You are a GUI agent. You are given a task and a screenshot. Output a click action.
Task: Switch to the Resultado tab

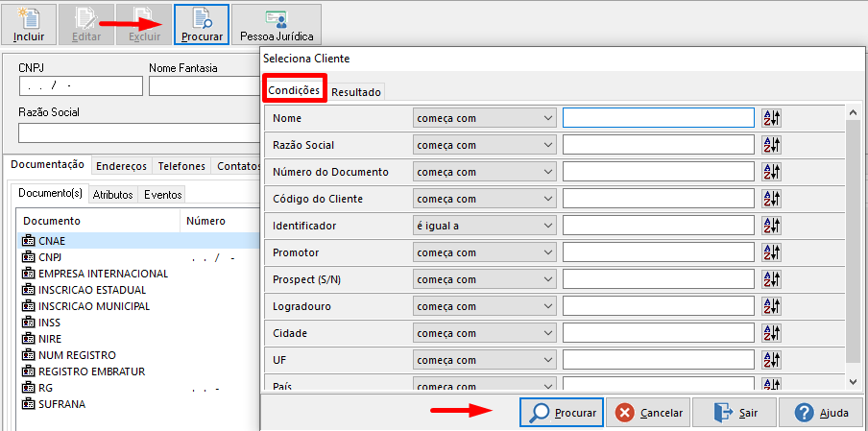point(356,92)
